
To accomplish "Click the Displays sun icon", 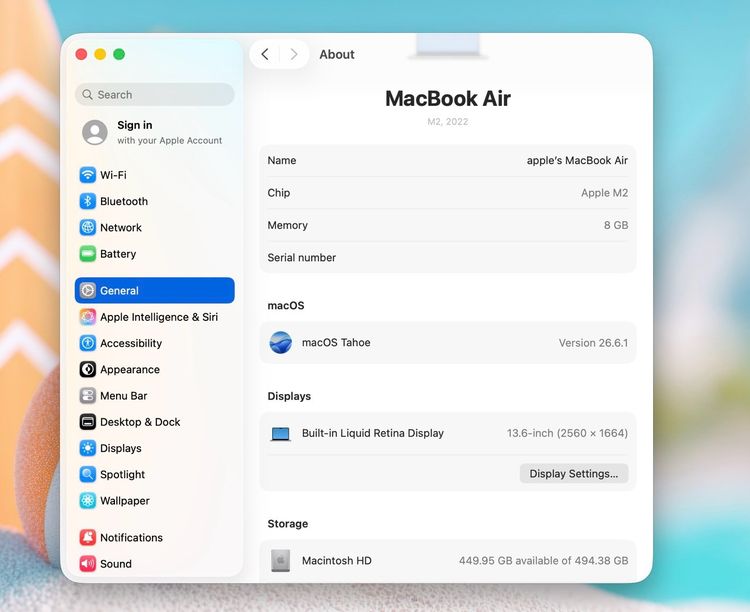I will [x=88, y=448].
